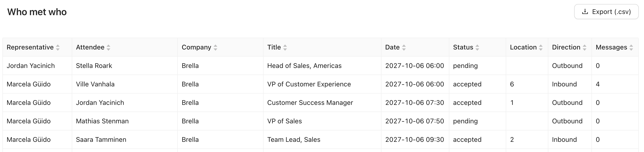Click the Customer Success Manager title cell
The height and width of the screenshot is (152, 644).
322,103
